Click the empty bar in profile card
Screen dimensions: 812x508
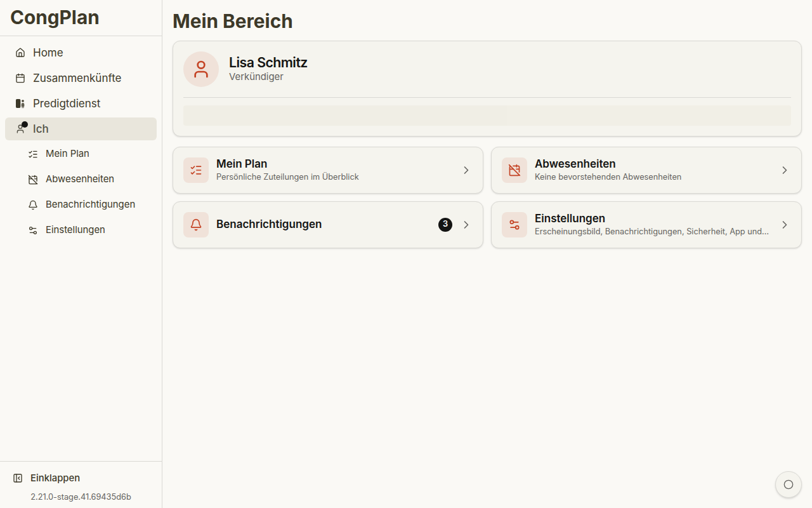487,116
